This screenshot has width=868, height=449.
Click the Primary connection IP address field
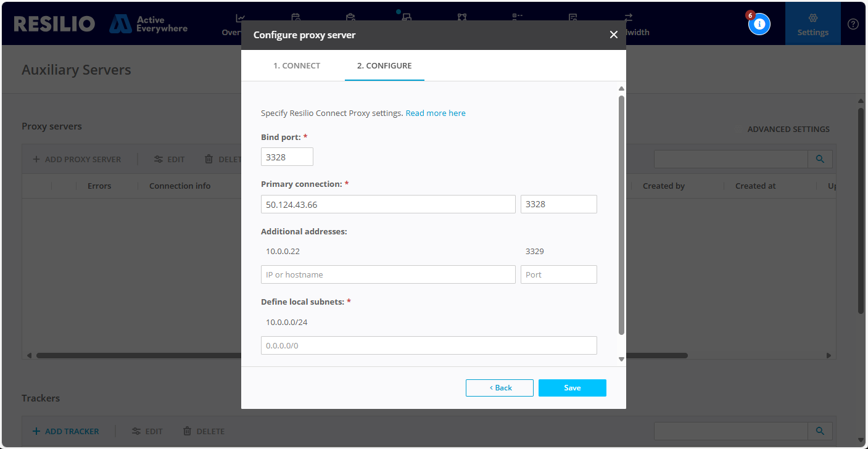pos(388,204)
